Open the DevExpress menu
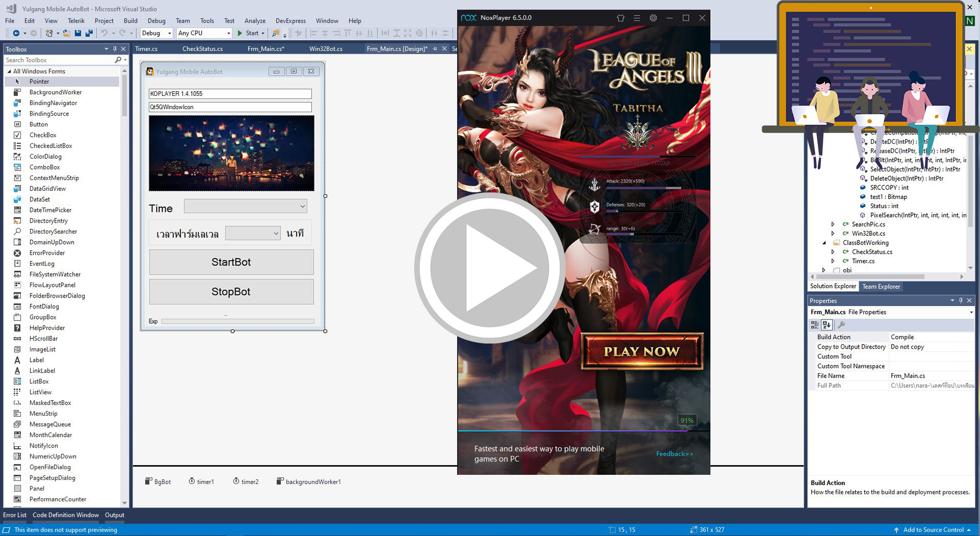The width and height of the screenshot is (980, 536). pyautogui.click(x=291, y=21)
